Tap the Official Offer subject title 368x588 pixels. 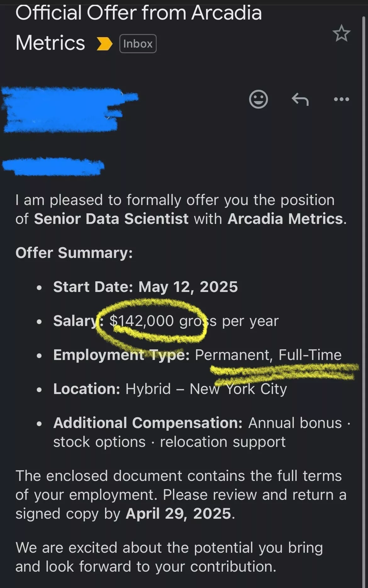tap(139, 28)
